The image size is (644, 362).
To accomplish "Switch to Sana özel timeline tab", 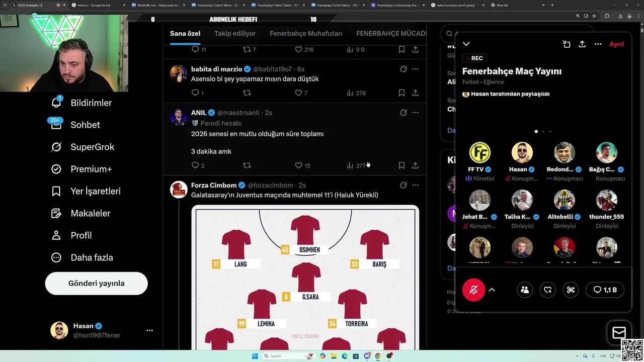I will pos(185,34).
